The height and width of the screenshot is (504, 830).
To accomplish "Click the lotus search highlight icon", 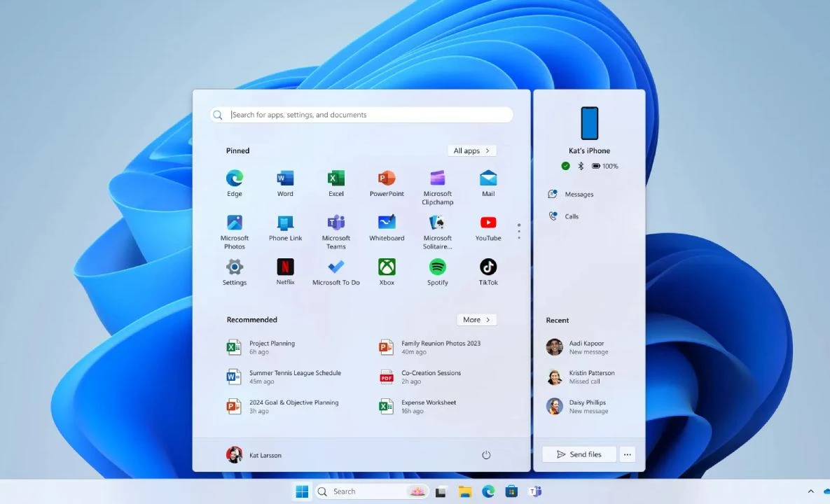I will pos(417,492).
